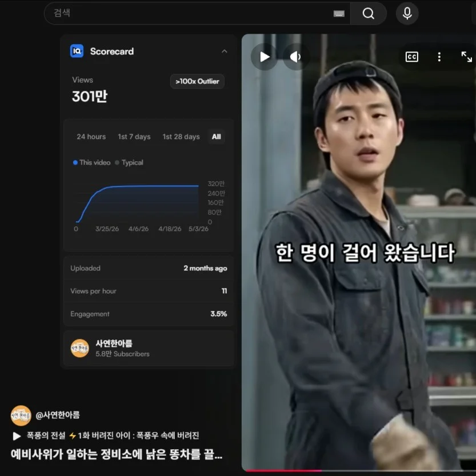This screenshot has width=476, height=476.
Task: Play the video with the play button
Action: [x=265, y=57]
